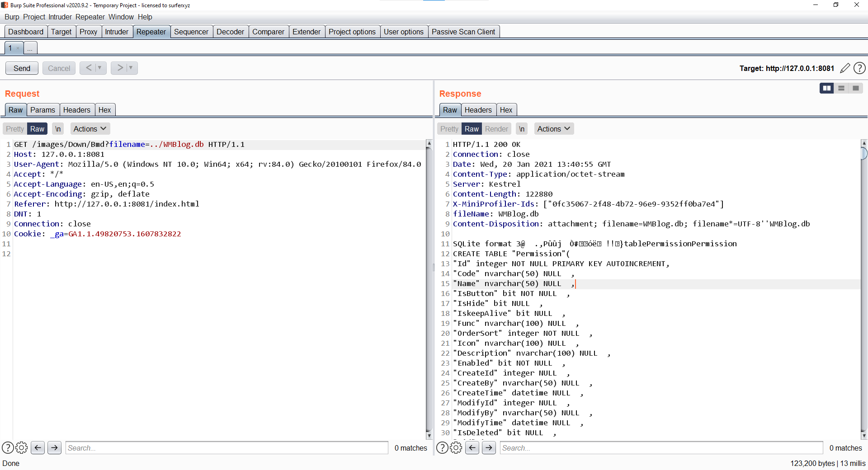Viewport: 868px width, 470px height.
Task: Toggle \n non-printable characters in response
Action: tap(522, 129)
